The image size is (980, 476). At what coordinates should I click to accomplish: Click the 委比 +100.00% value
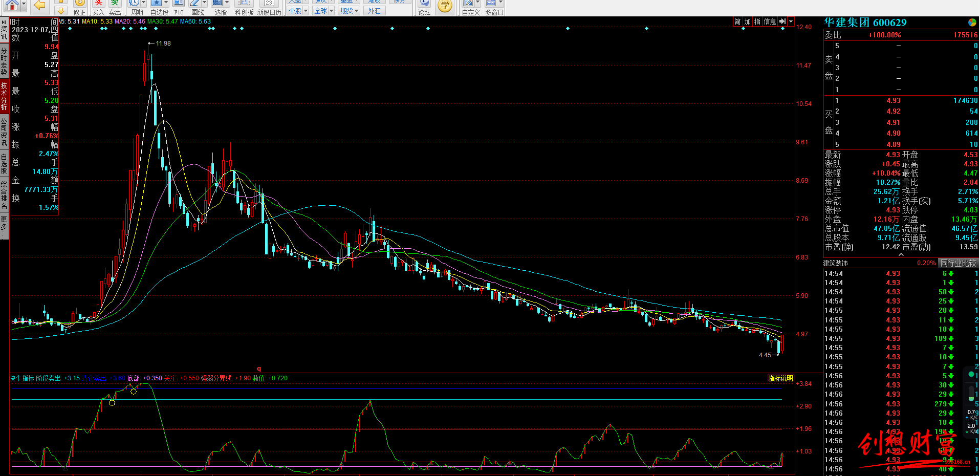point(884,35)
